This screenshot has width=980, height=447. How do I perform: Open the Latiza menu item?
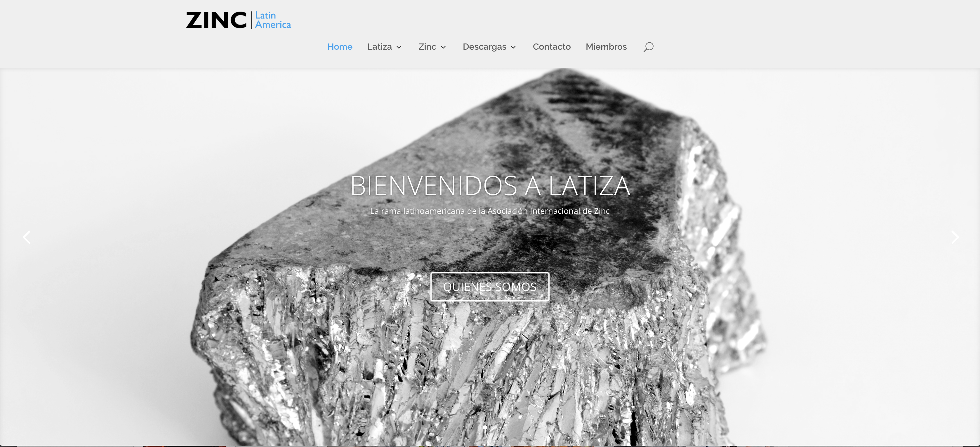point(379,47)
